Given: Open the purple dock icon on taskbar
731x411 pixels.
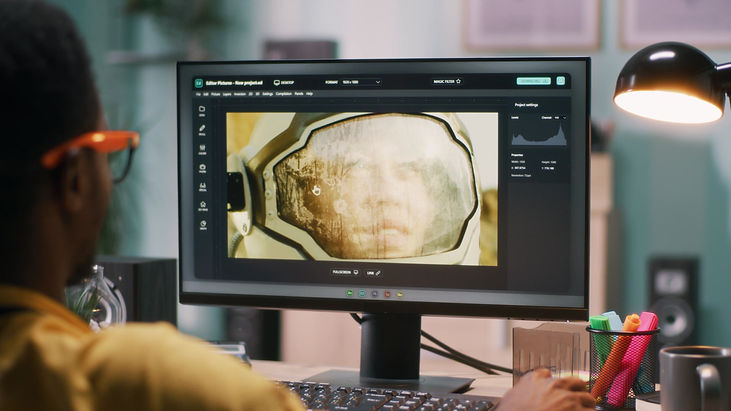Looking at the screenshot, I should [x=375, y=294].
